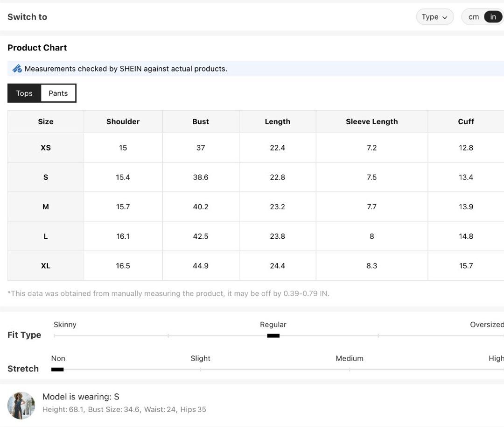Select the XL size row label
This screenshot has width=504, height=427.
46,266
